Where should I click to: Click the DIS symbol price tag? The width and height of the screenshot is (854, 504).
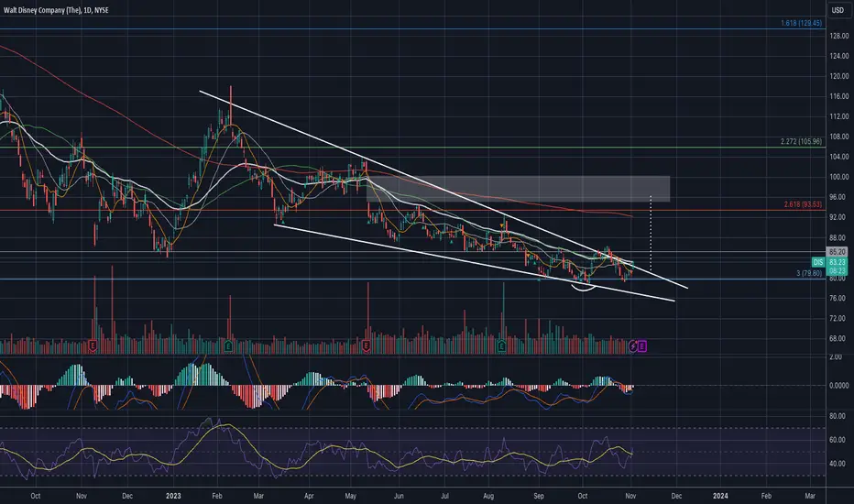pos(818,262)
